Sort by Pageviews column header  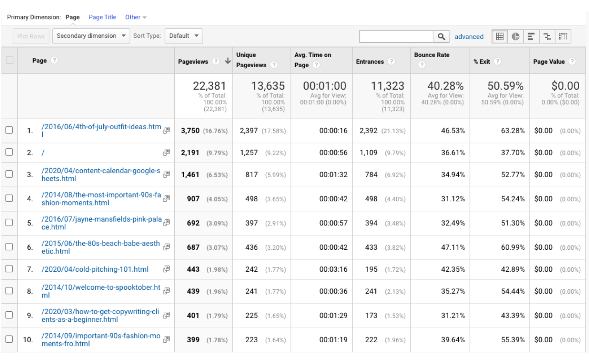click(193, 62)
